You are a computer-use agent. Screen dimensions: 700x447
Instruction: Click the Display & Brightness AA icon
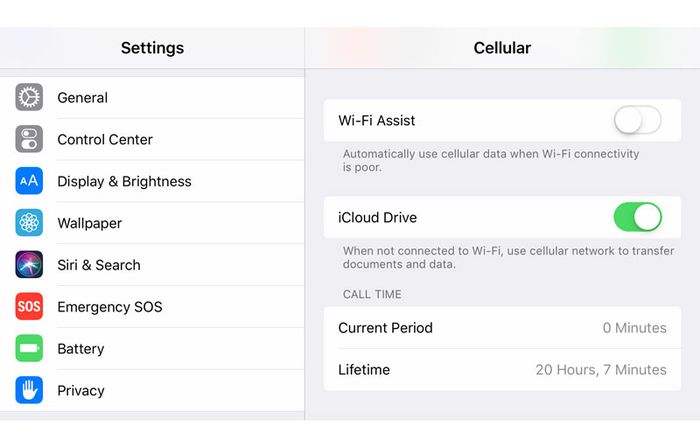click(29, 181)
